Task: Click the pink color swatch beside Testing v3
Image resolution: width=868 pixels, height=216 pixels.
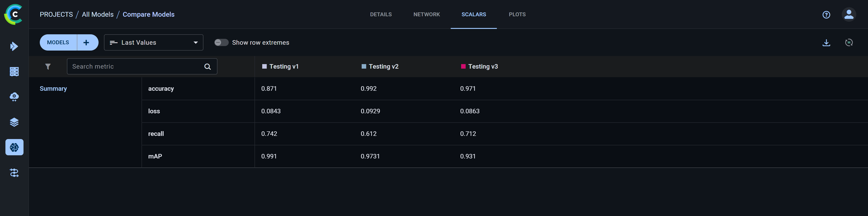Action: [x=463, y=66]
